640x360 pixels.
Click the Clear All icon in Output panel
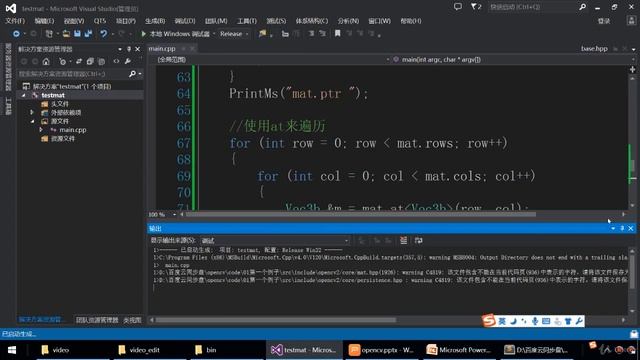point(404,240)
